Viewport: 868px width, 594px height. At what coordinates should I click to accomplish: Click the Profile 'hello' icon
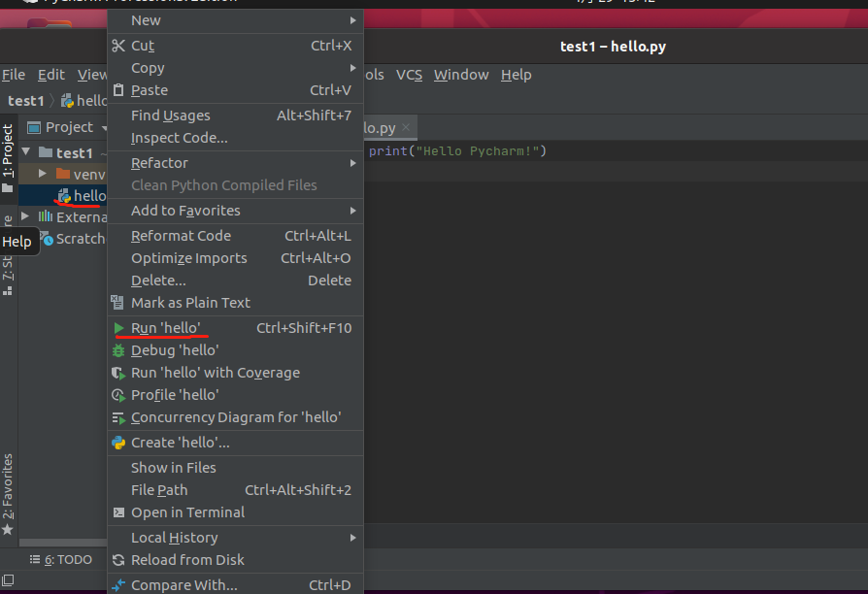tap(118, 395)
